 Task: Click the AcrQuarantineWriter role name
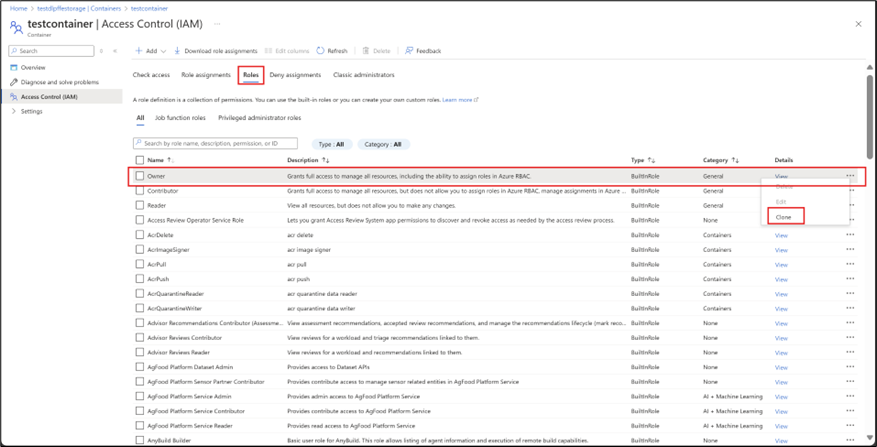click(174, 308)
